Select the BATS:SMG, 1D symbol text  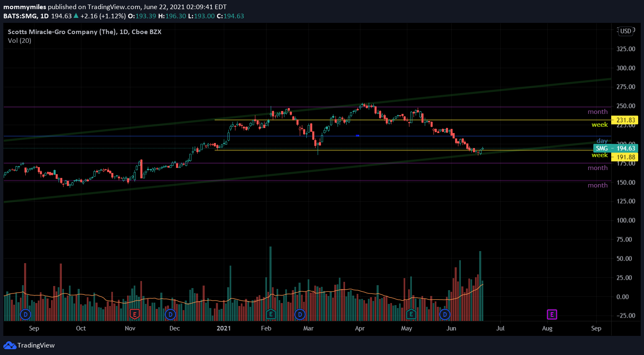[26, 16]
